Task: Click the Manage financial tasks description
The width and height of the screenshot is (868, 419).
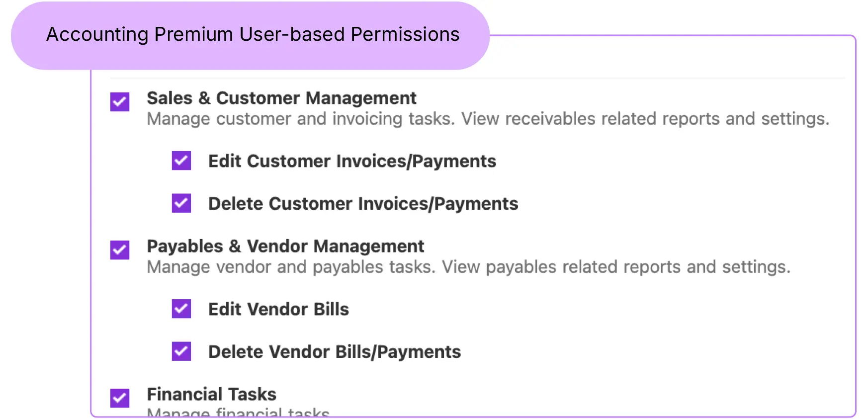Action: click(238, 412)
